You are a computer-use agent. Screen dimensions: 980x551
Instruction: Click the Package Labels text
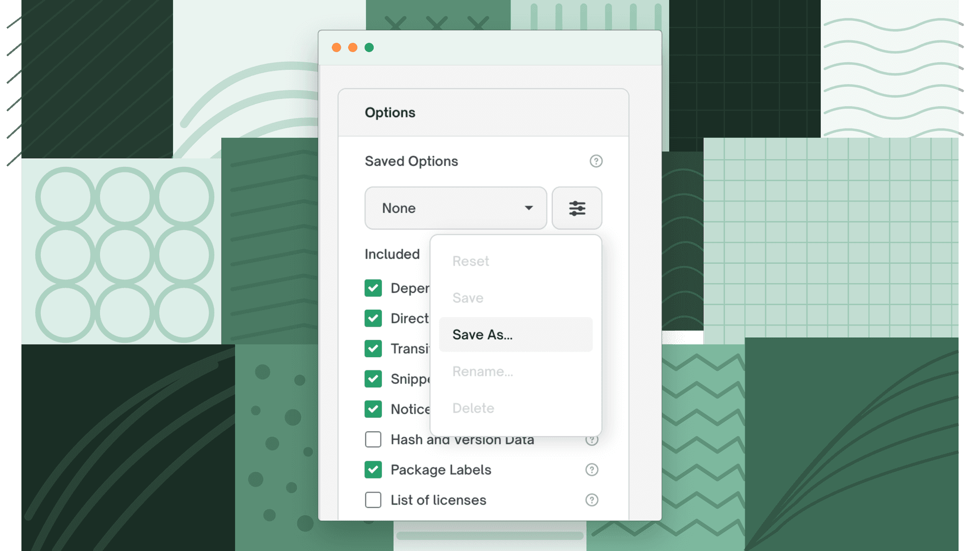(441, 470)
